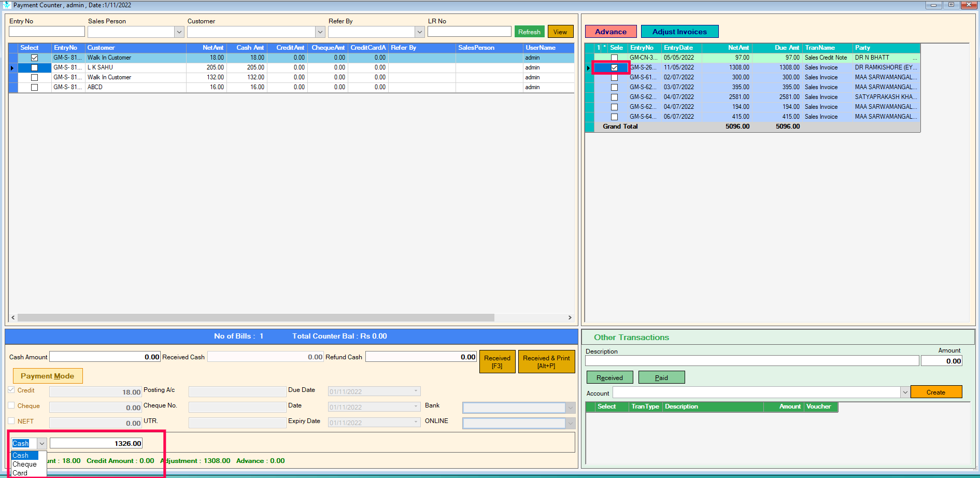Click the ABCD customer cell
Viewport: 980px width, 478px height.
point(136,87)
